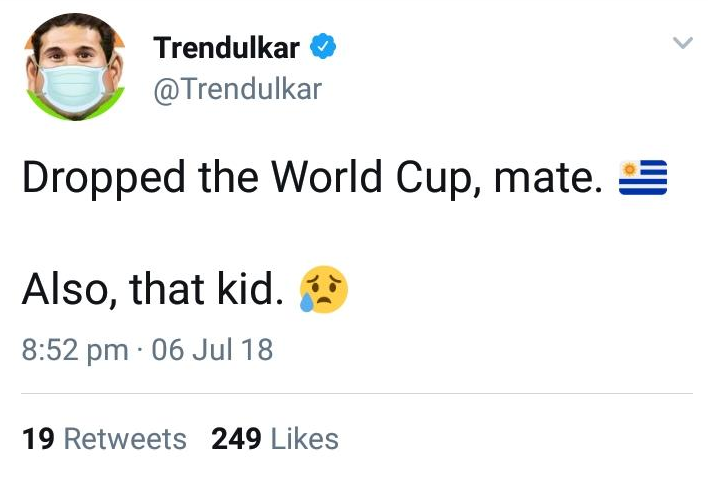708x477 pixels.
Task: Click the word 'Likes'
Action: tap(305, 438)
